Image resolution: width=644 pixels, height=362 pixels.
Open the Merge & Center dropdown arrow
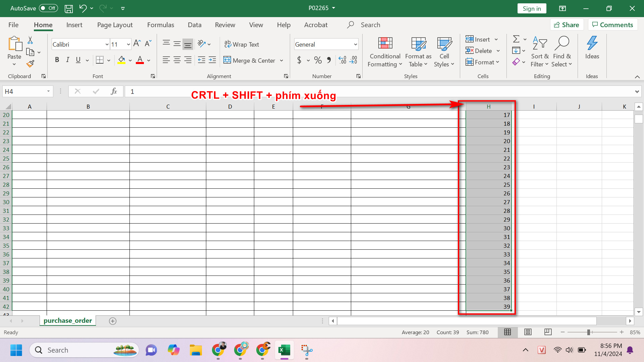(x=282, y=61)
